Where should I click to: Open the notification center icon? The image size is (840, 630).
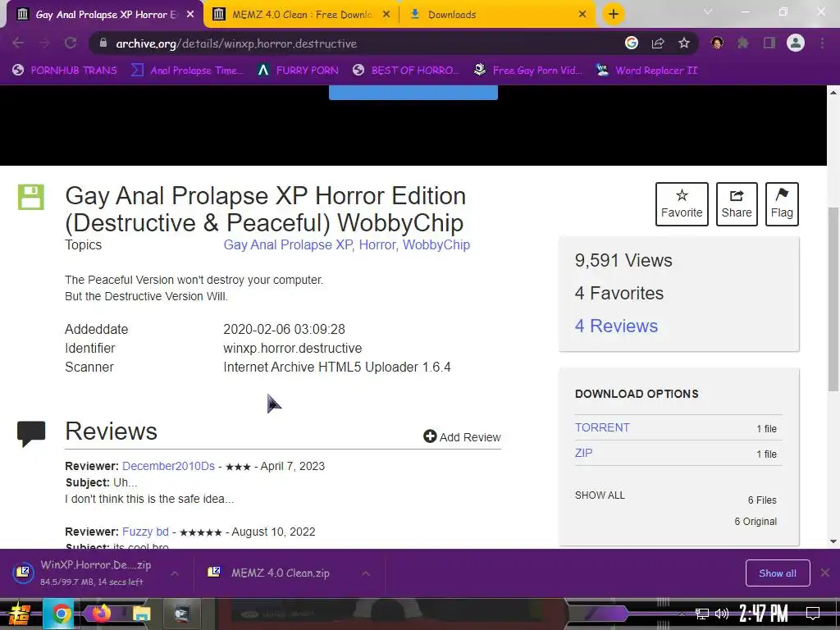[x=813, y=614]
